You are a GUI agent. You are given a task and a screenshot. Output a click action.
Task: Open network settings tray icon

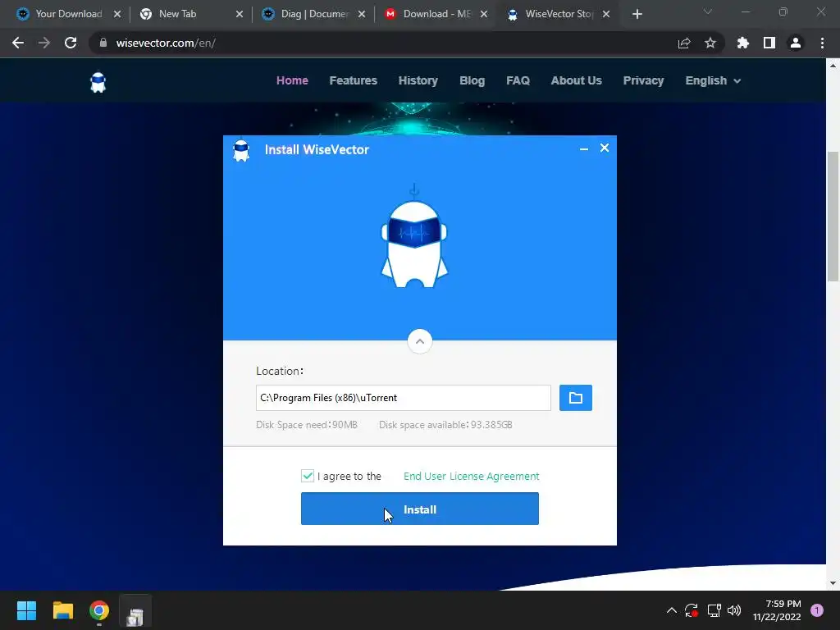pos(714,610)
